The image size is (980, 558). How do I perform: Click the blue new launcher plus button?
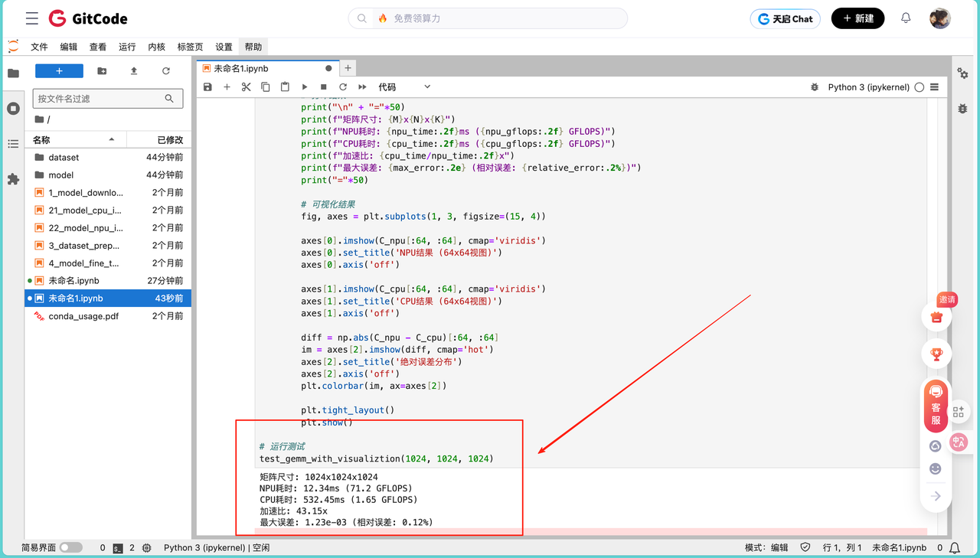pos(59,71)
